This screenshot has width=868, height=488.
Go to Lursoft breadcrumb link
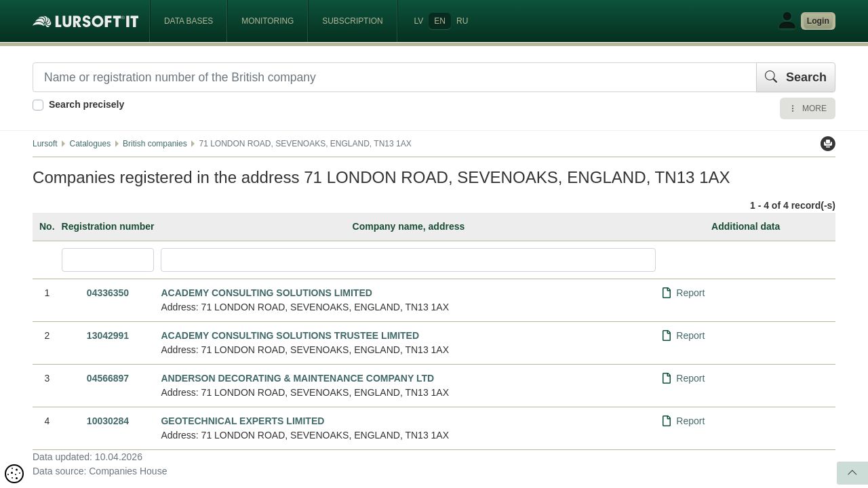[45, 144]
